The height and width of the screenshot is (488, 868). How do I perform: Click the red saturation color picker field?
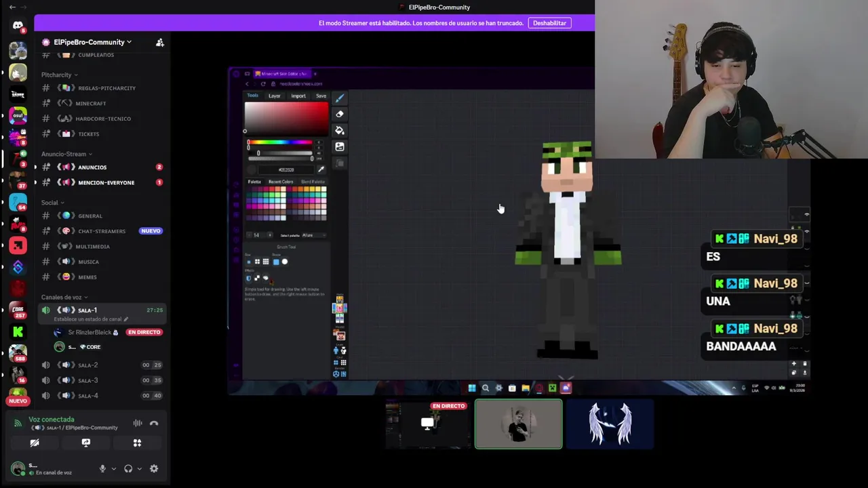286,119
